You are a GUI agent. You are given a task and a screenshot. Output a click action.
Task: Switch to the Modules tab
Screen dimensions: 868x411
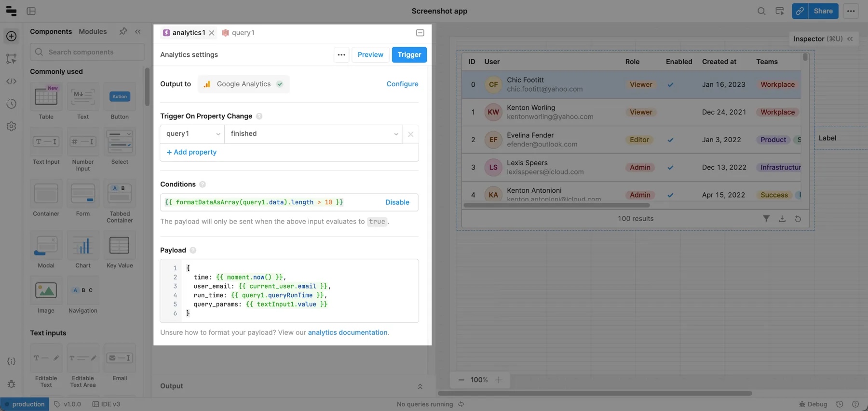tap(93, 31)
